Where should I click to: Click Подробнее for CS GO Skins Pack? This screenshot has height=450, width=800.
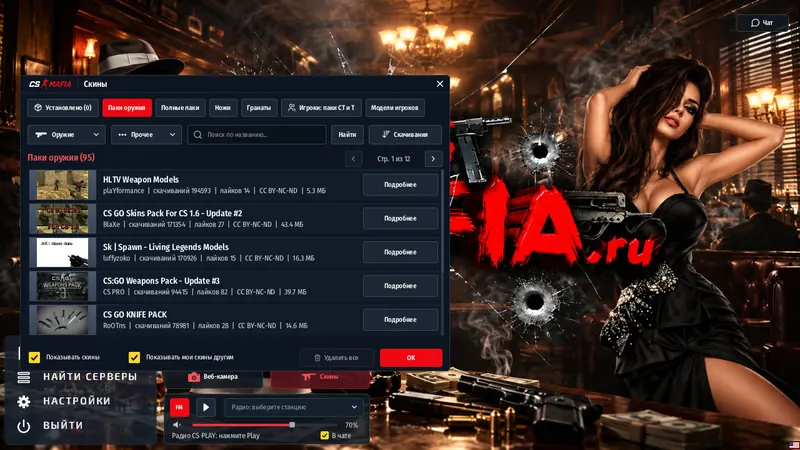click(x=400, y=218)
